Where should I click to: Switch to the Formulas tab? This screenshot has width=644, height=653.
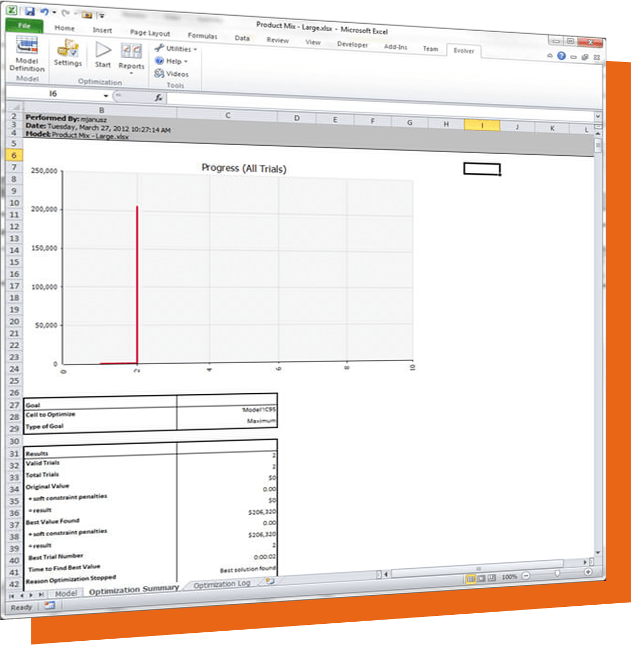pos(202,36)
